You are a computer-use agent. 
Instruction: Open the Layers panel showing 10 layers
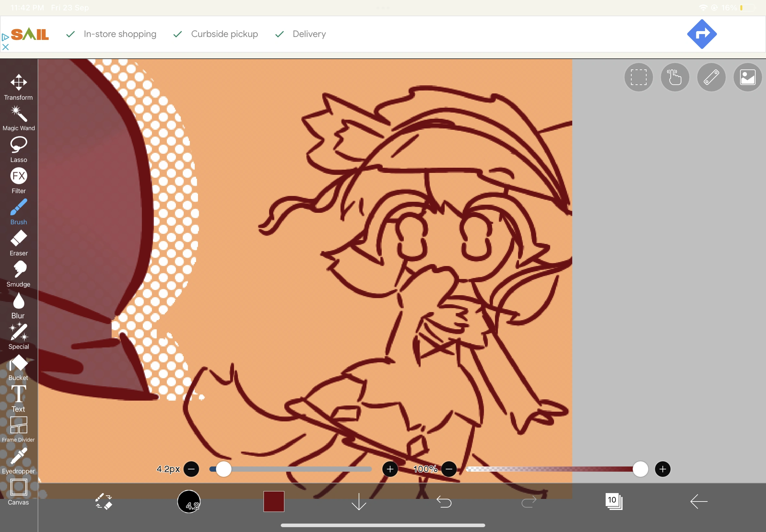[x=613, y=501]
